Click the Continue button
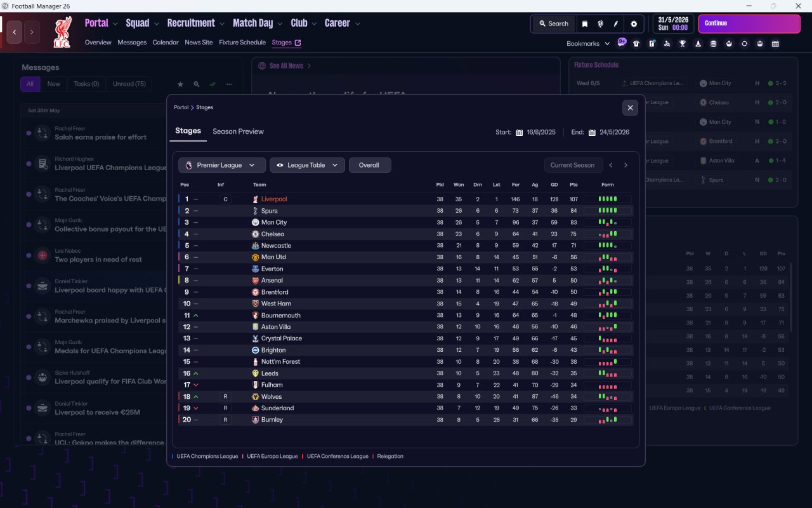812x508 pixels. 749,23
